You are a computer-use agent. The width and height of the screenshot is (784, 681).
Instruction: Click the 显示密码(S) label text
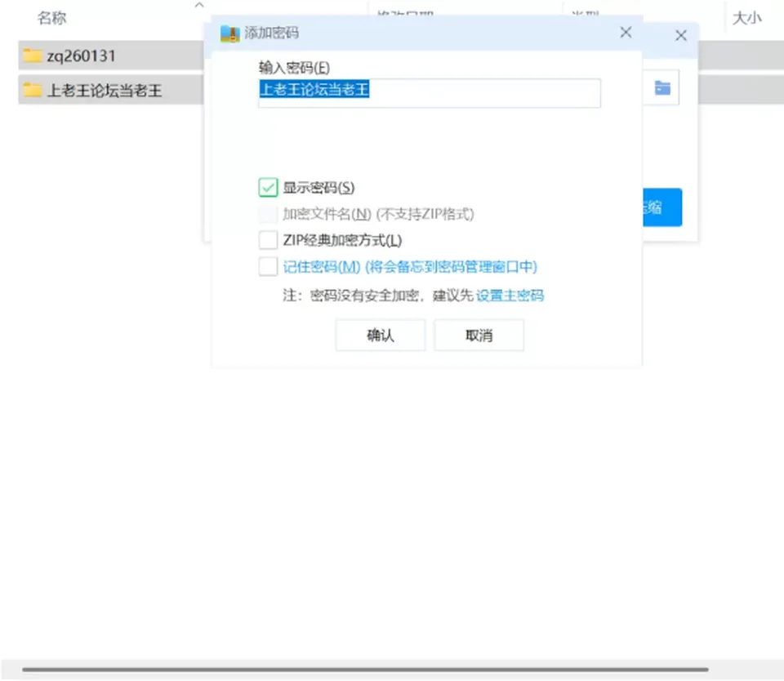point(319,188)
